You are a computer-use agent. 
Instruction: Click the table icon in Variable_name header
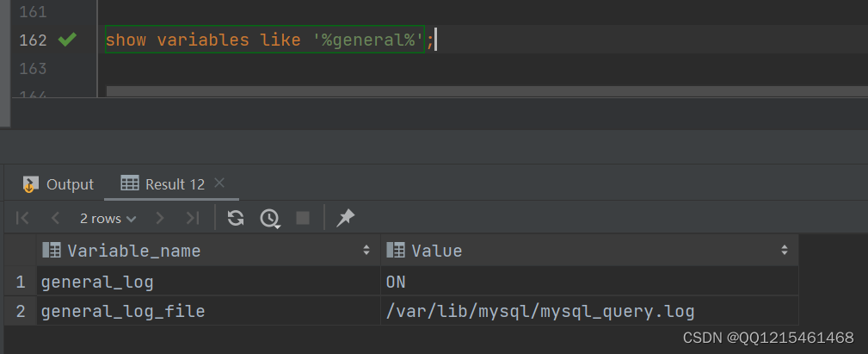click(x=52, y=251)
